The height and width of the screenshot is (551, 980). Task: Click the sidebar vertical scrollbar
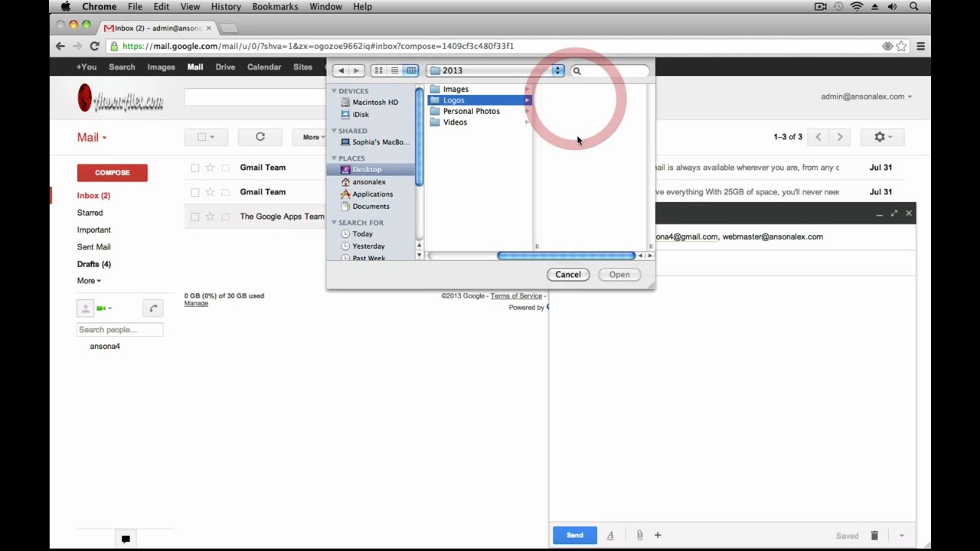click(x=419, y=136)
